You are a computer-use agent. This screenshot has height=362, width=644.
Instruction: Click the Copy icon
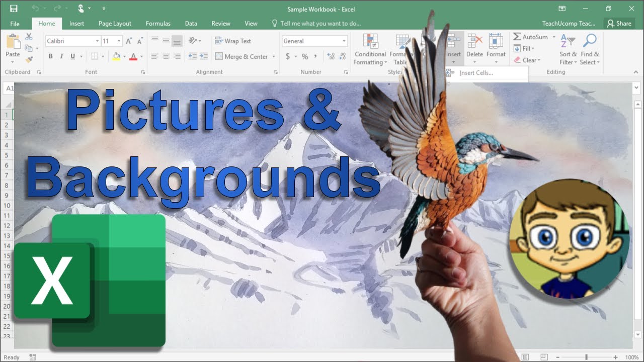point(29,48)
